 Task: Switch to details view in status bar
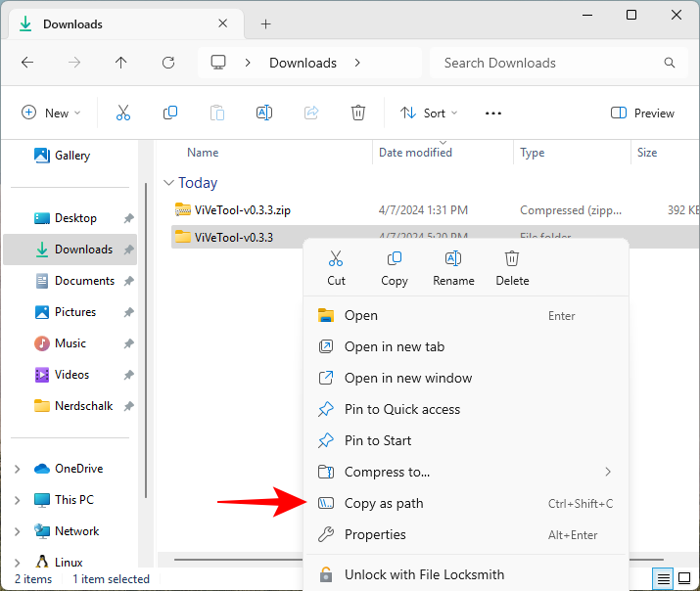point(663,579)
